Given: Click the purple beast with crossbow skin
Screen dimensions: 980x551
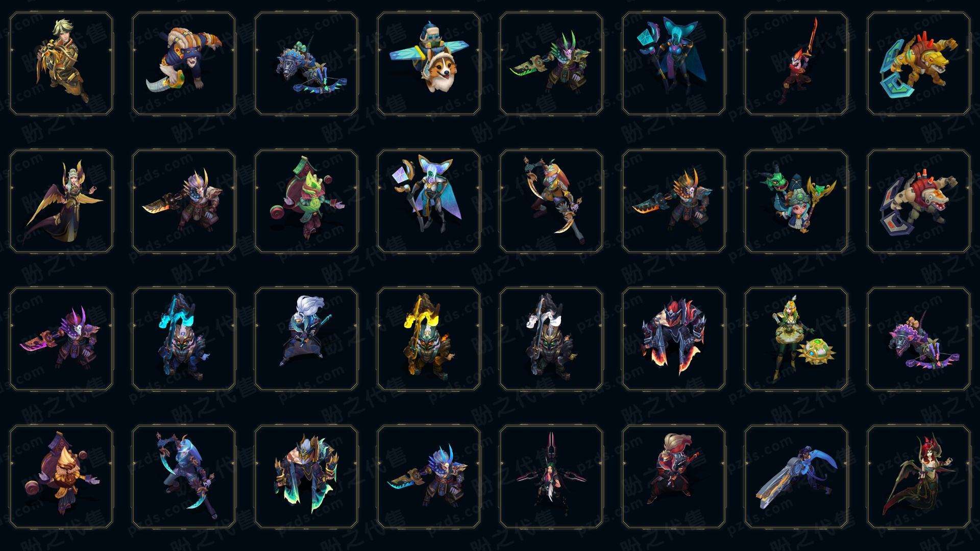Looking at the screenshot, I should coord(919,339).
